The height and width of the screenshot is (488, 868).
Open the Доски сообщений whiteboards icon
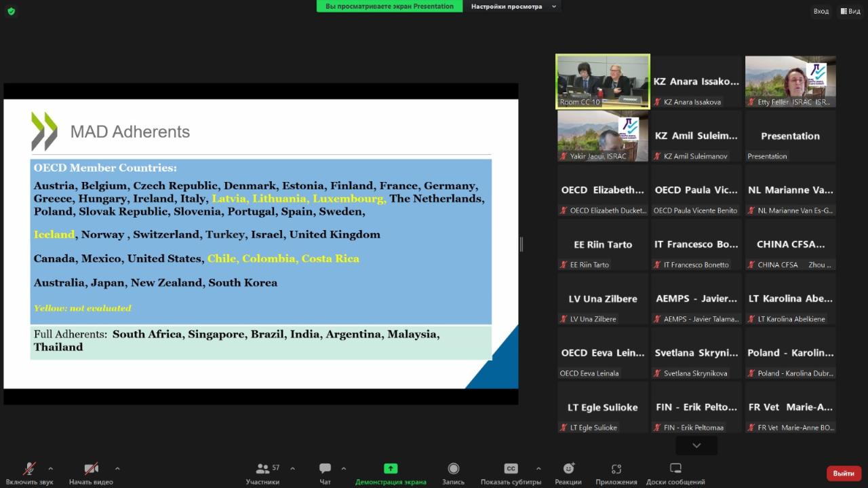pyautogui.click(x=675, y=468)
